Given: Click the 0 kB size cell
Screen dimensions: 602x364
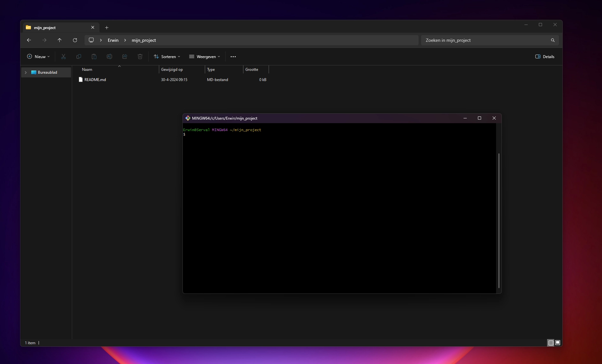Looking at the screenshot, I should point(263,80).
